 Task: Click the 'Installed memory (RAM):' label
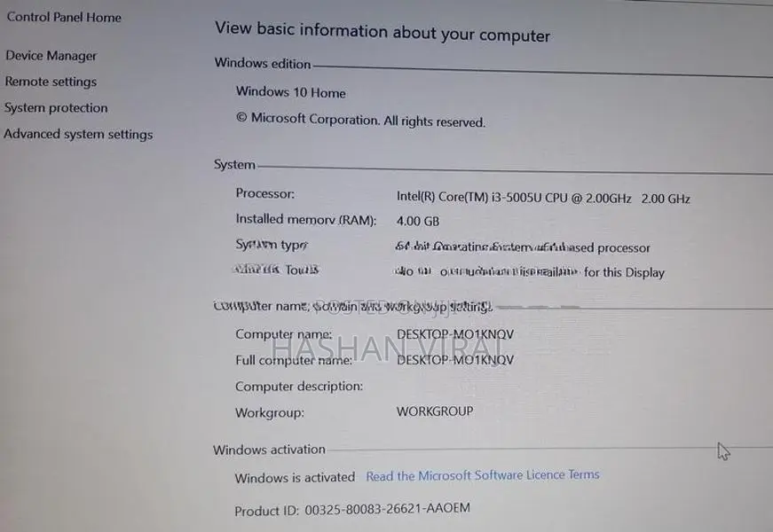click(x=306, y=219)
